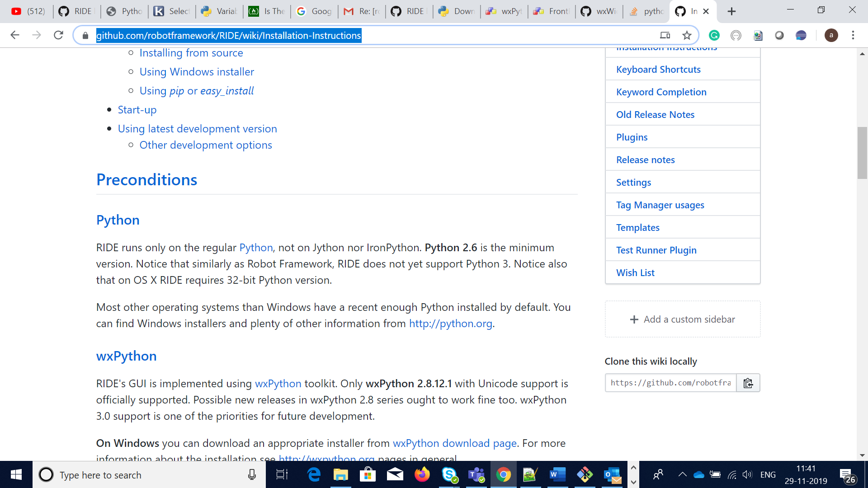Open the Templates wiki page
Image resolution: width=868 pixels, height=488 pixels.
pos(637,227)
